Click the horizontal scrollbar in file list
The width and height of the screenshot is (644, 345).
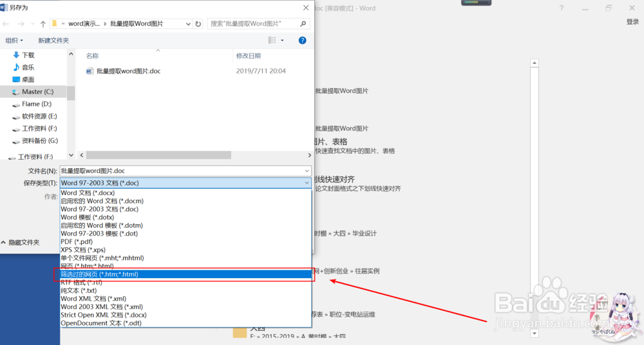(159, 155)
